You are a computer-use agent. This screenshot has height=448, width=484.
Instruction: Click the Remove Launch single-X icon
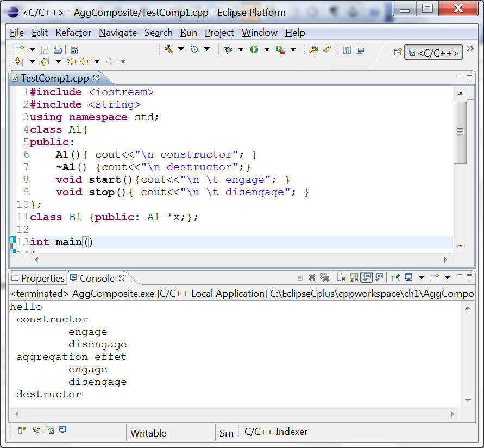click(312, 277)
